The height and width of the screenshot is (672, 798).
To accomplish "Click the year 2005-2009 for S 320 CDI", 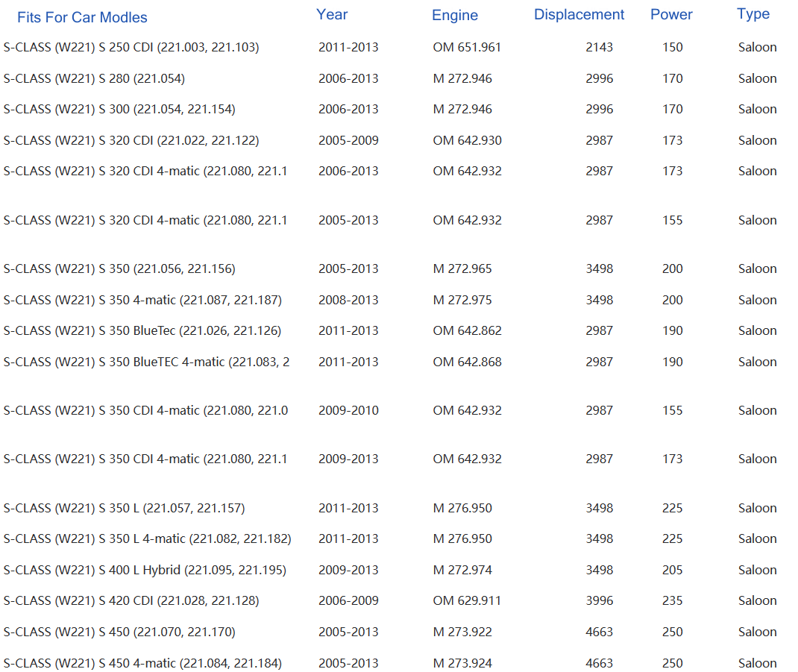I will click(348, 140).
